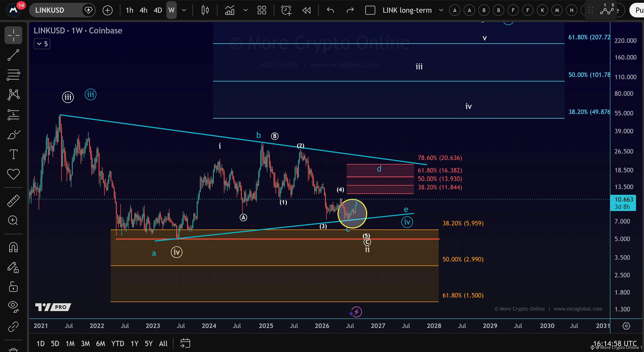Viewport: 644px width, 352px height.
Task: Click the chain link drawings sync icon
Action: [13, 326]
